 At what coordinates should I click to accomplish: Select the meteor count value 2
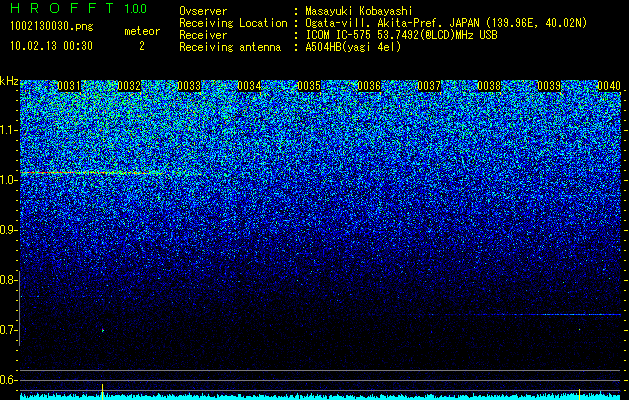point(142,46)
